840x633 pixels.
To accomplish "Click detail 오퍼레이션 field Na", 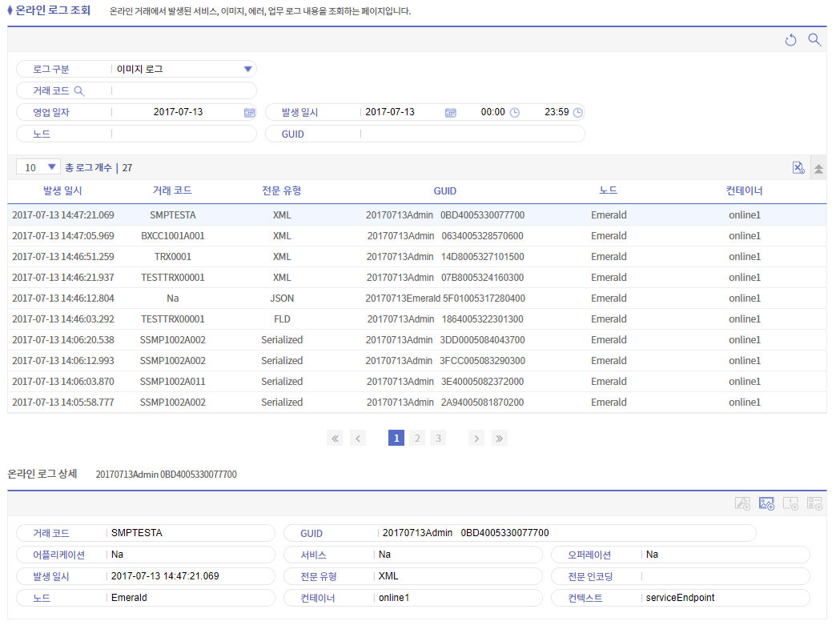I will tap(724, 555).
